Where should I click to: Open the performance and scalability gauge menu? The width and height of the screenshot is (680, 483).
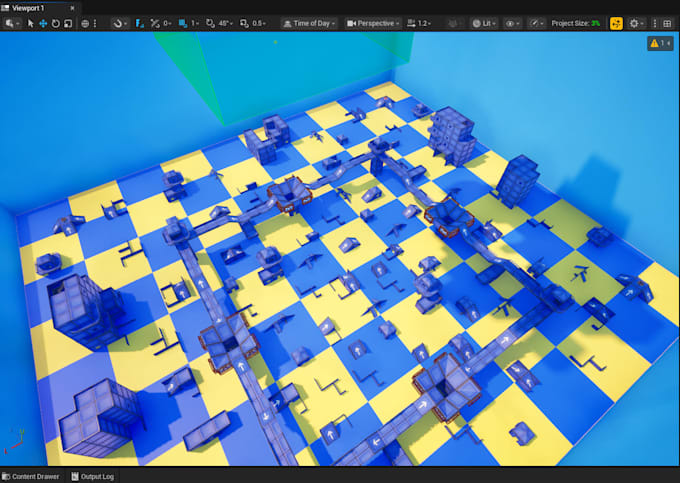pyautogui.click(x=537, y=23)
